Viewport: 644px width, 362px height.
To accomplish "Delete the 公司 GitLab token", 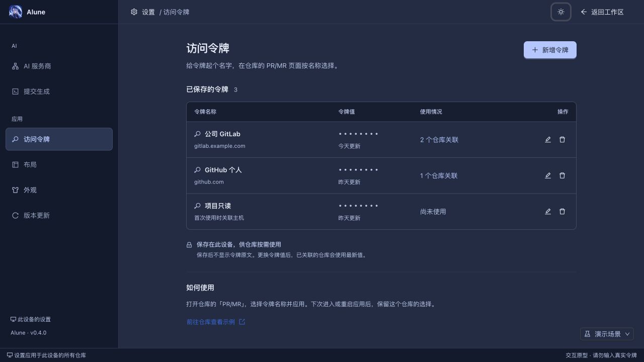I will (562, 140).
